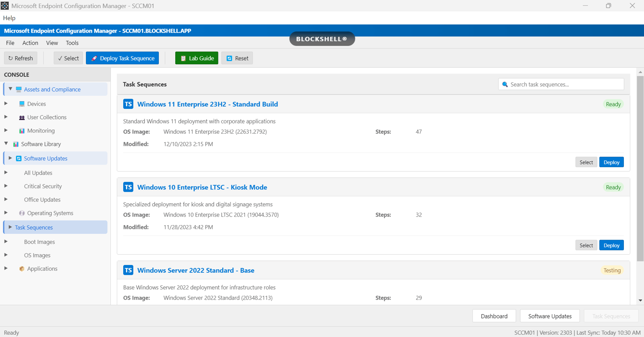Screen dimensions: 644x337
Task: Expand the Office Updates node arrow
Action: click(x=6, y=199)
